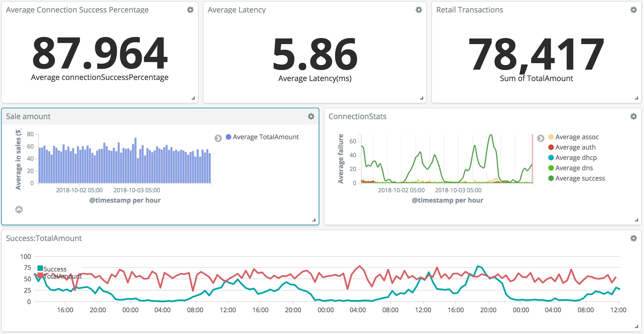The height and width of the screenshot is (334, 644).
Task: Click the Retail Transactions panel gear icon
Action: click(634, 10)
